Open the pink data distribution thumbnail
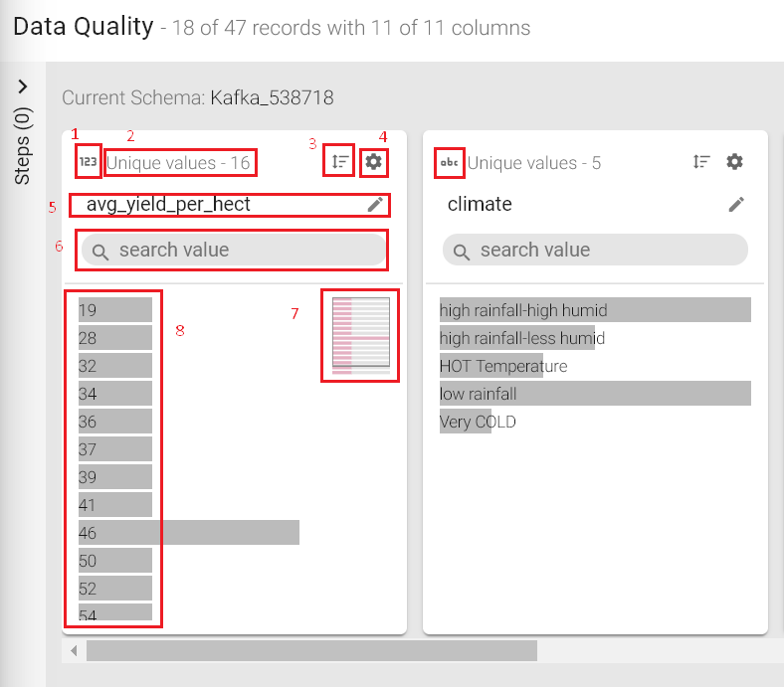Viewport: 784px width, 687px height. [359, 335]
